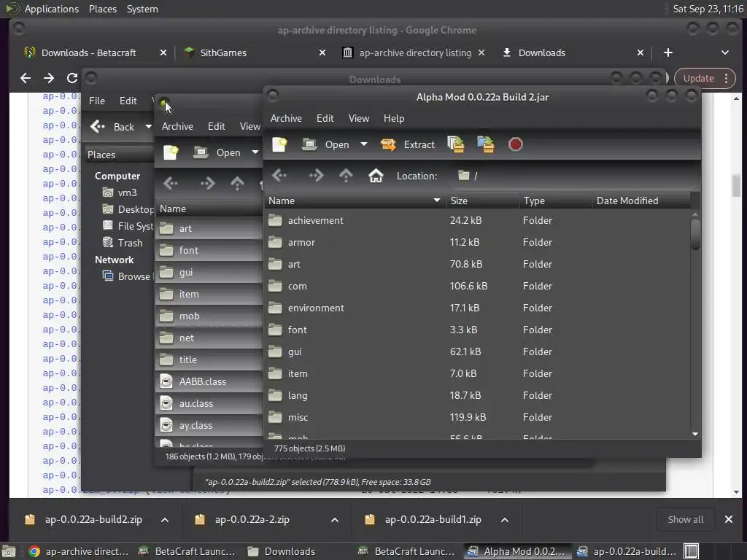
Task: Click red Stop icon in Alpha Mod toolbar
Action: coord(516,144)
